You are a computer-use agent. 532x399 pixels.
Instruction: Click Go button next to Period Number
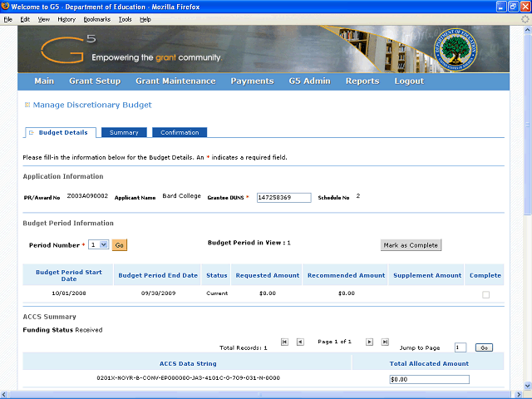point(119,245)
